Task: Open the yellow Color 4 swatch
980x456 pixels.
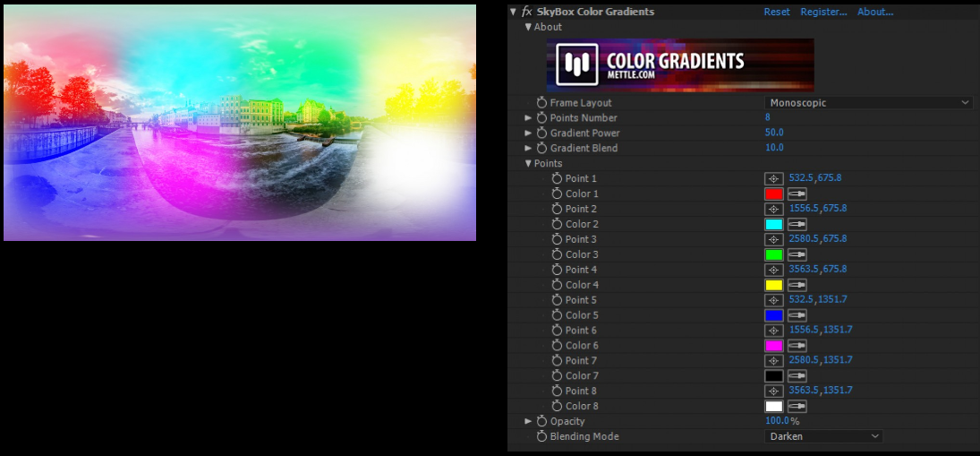Action: (774, 285)
